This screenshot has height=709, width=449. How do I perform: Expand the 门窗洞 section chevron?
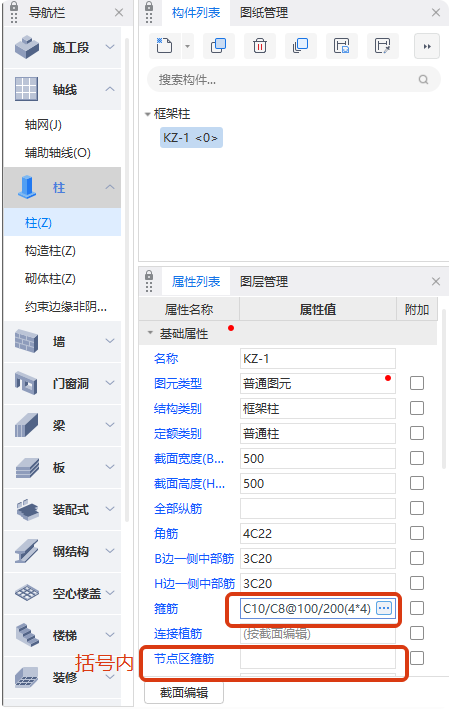click(x=110, y=383)
